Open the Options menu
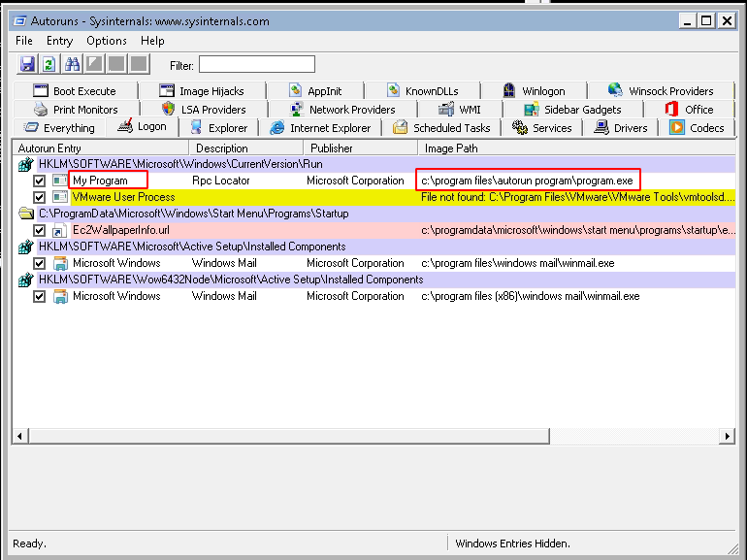The image size is (747, 560). pyautogui.click(x=107, y=41)
